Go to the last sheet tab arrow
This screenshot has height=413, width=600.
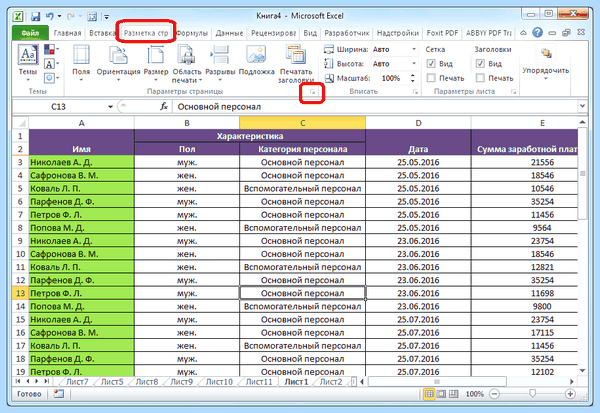tap(46, 381)
